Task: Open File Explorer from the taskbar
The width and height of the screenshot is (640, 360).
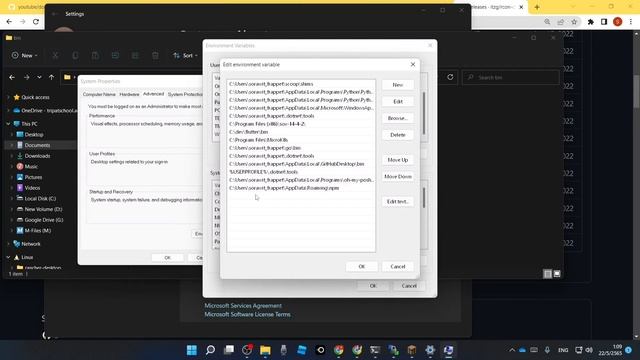Action: point(265,350)
